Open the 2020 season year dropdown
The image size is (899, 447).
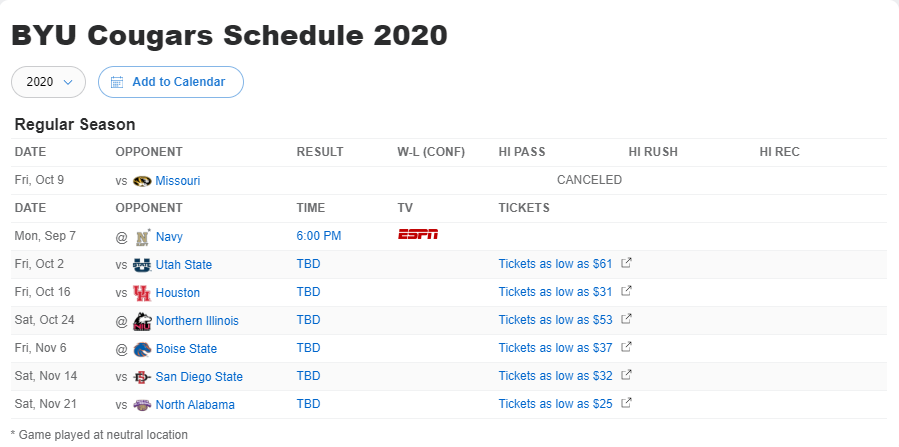(49, 82)
